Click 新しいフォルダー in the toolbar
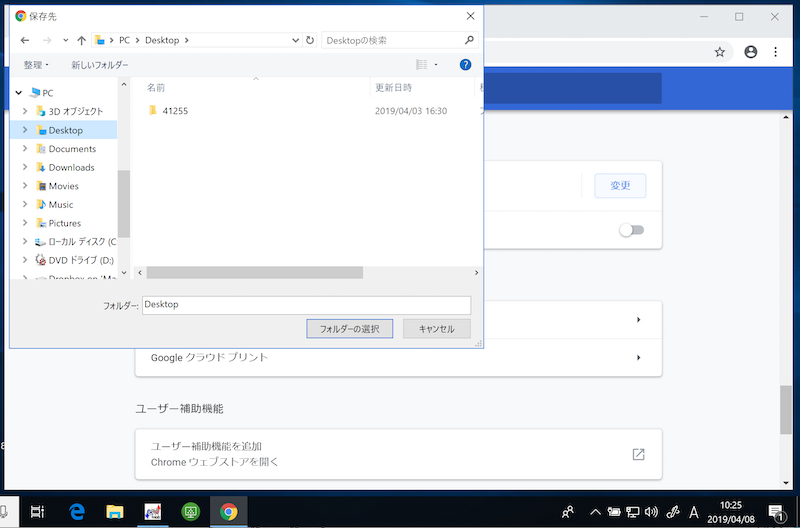The image size is (800, 528). tap(100, 65)
